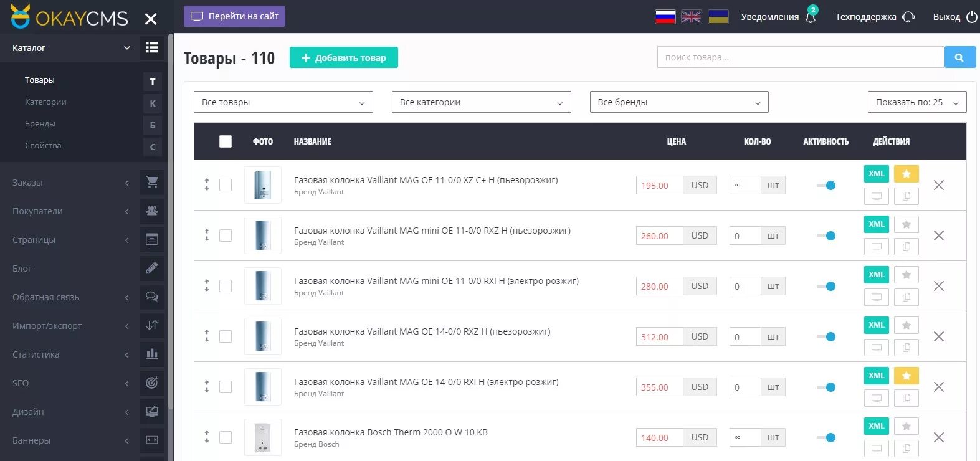Click the SEO target icon
Viewport: 980px width, 461px height.
tap(152, 383)
